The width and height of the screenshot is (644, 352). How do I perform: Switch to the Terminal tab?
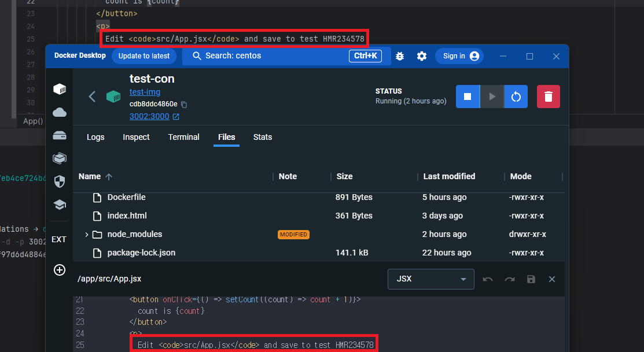click(183, 137)
